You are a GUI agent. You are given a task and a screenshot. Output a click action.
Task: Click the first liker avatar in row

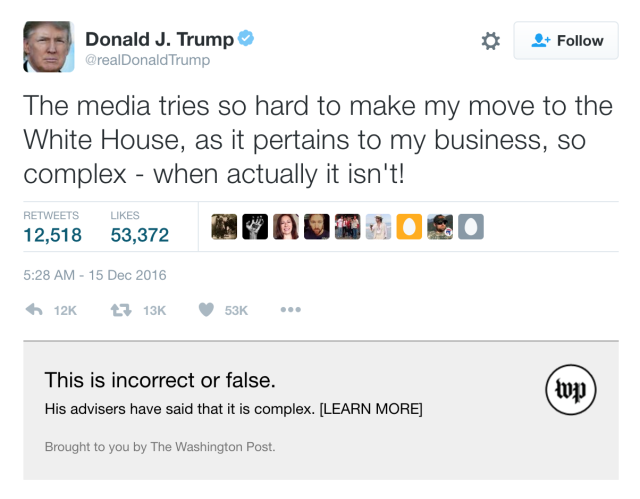[224, 227]
